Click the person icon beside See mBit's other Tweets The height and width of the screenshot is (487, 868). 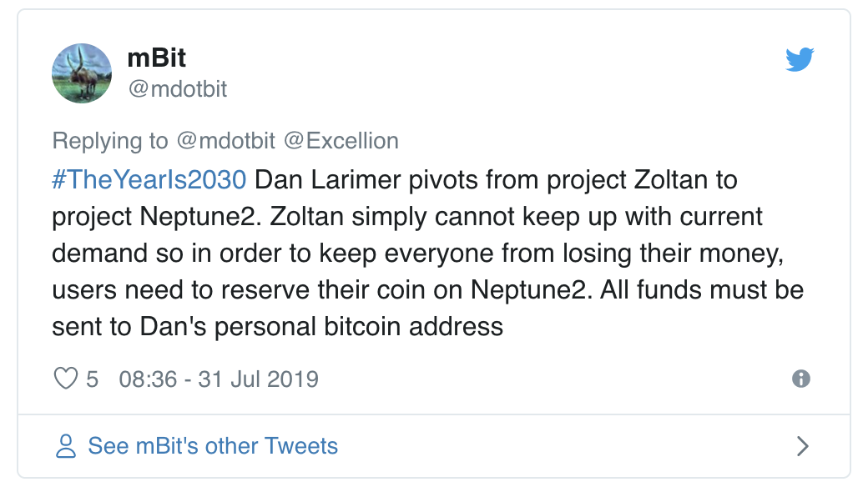click(66, 446)
